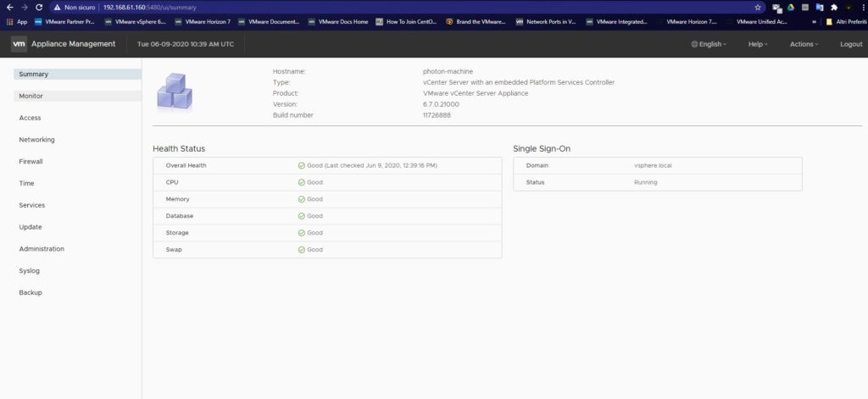Open the Monitor section
Screen dimensions: 868x399
pos(77,96)
